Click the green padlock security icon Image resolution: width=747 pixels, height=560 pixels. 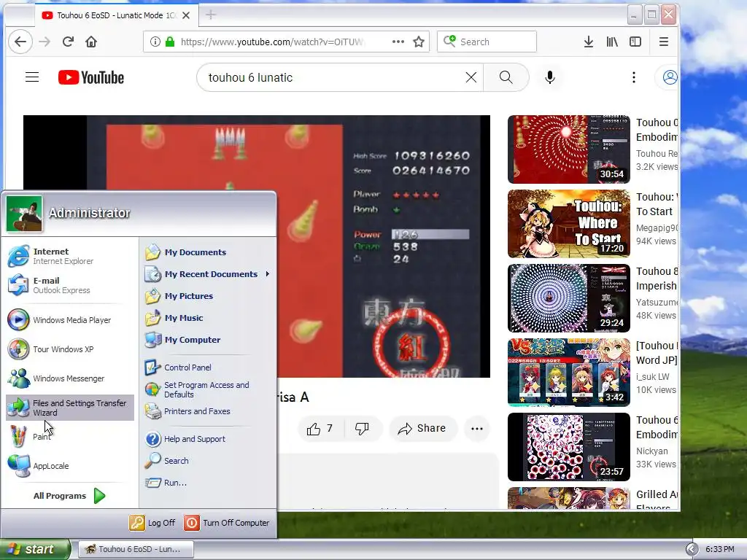[169, 42]
